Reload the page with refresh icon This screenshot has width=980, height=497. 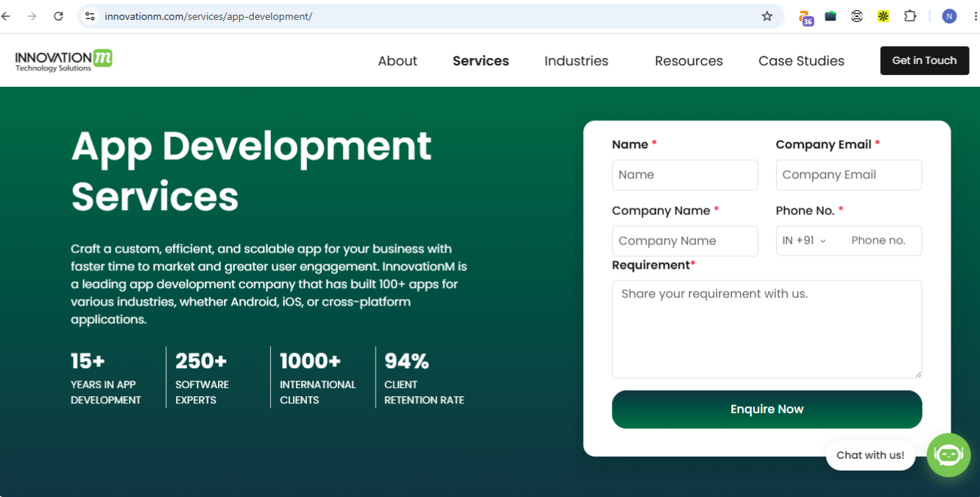click(59, 16)
